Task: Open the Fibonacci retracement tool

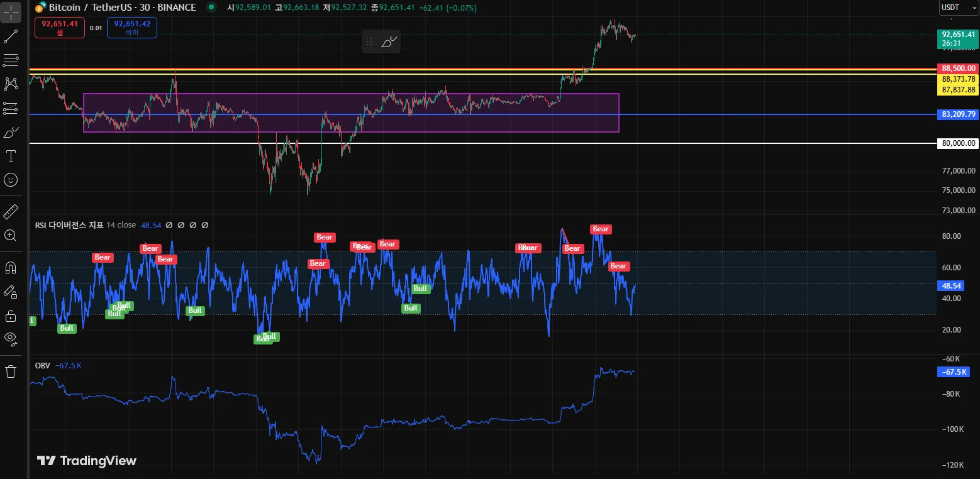Action: pyautogui.click(x=11, y=60)
